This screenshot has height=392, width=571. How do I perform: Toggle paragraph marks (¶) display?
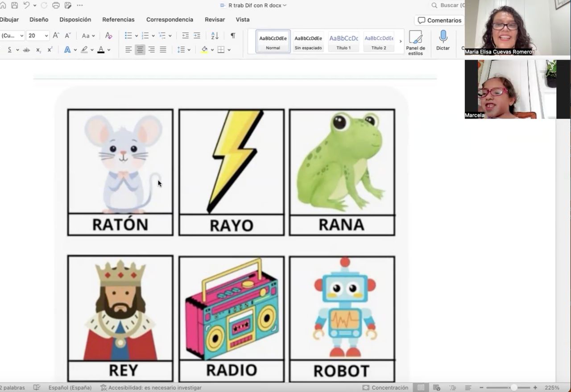(x=232, y=36)
